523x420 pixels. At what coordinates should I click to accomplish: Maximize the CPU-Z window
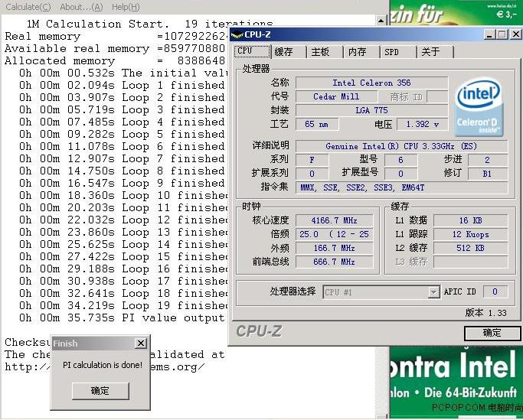502,34
